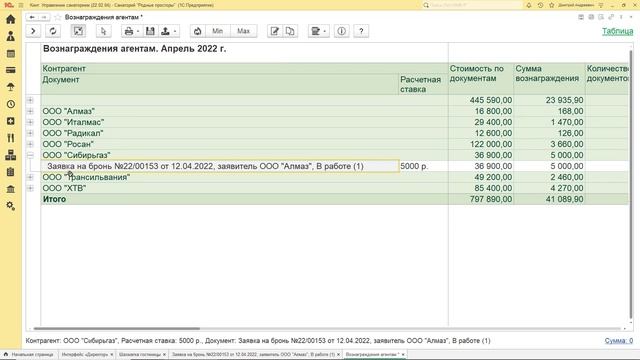Open the report settings dropdown arrow

[x=325, y=31]
